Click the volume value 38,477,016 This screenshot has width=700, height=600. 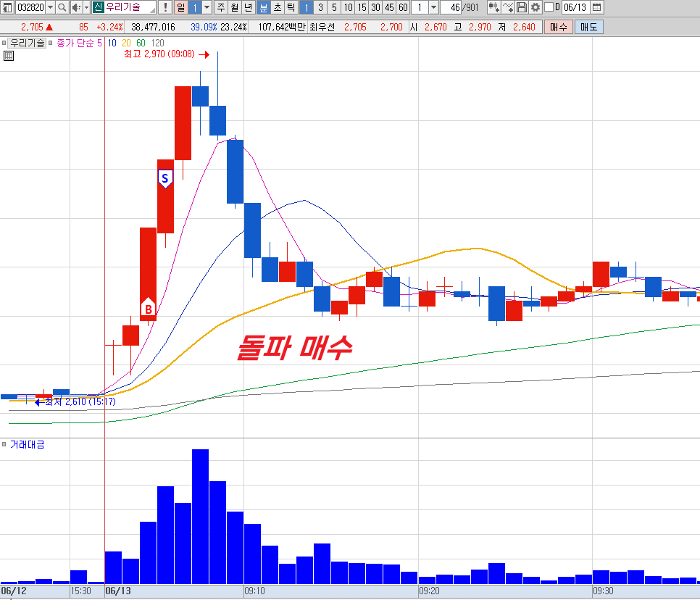pos(153,27)
